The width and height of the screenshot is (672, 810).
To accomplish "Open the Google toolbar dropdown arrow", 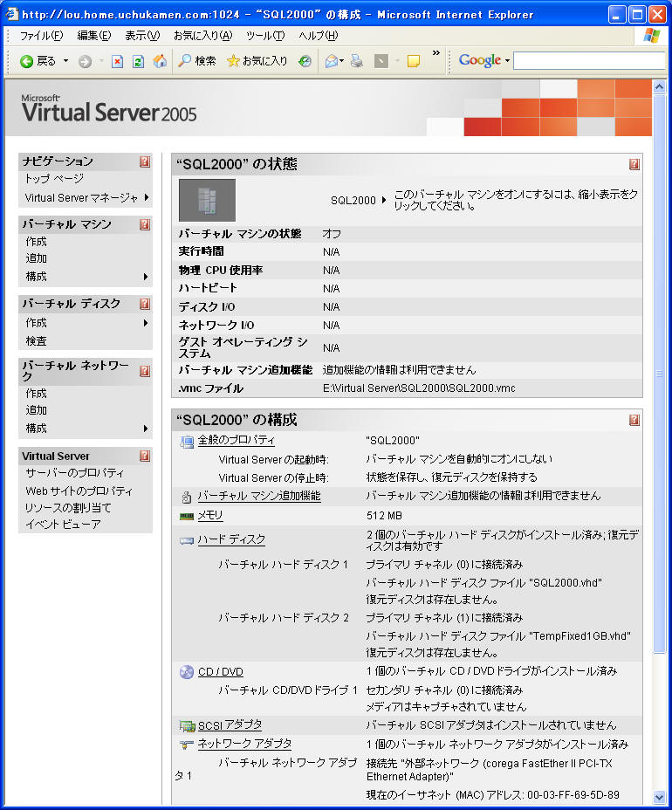I will pos(507,61).
